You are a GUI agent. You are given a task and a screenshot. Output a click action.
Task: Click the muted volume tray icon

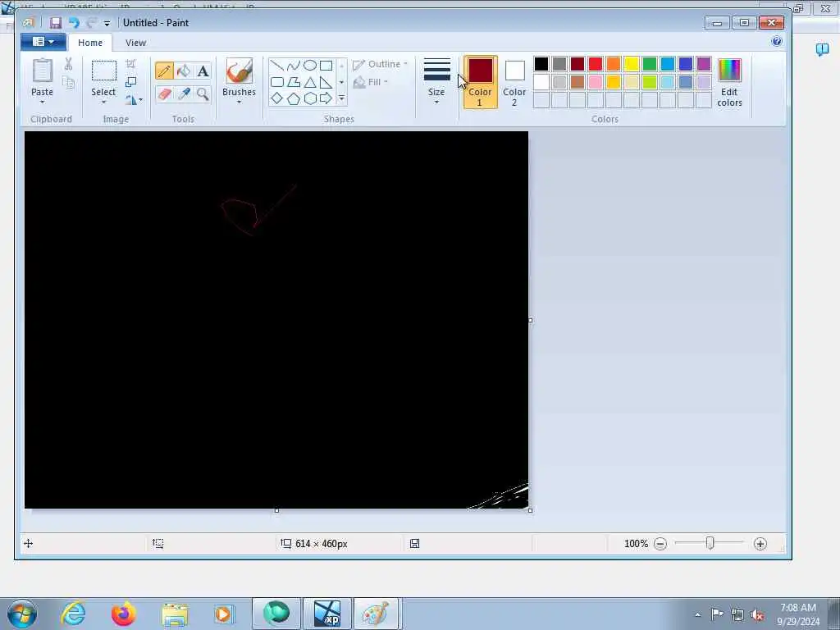coord(757,614)
